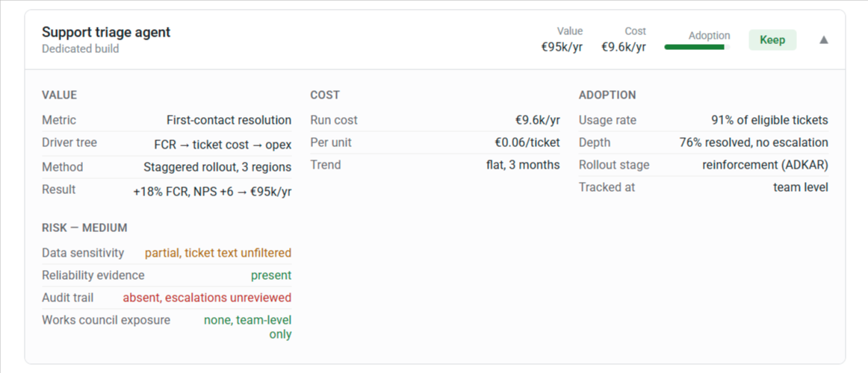Click the Rollout stage label

click(614, 165)
